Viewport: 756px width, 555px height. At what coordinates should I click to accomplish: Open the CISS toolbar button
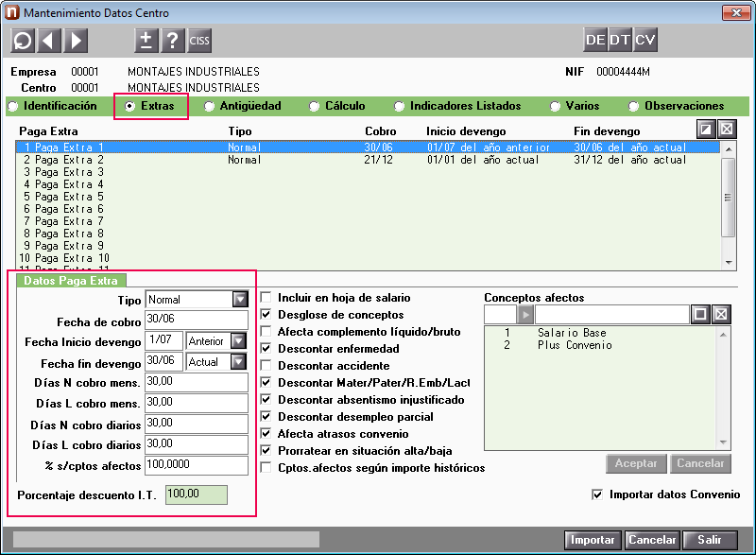point(199,40)
